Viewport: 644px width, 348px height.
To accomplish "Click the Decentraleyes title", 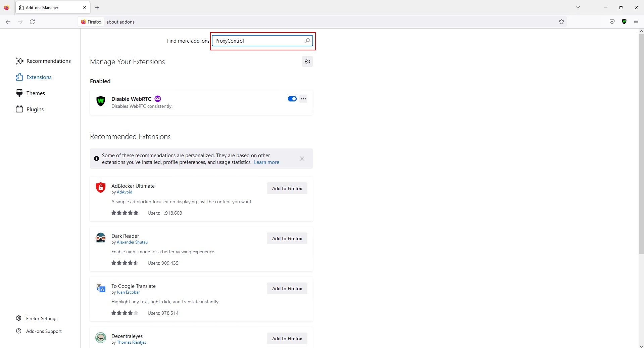I will pyautogui.click(x=127, y=336).
